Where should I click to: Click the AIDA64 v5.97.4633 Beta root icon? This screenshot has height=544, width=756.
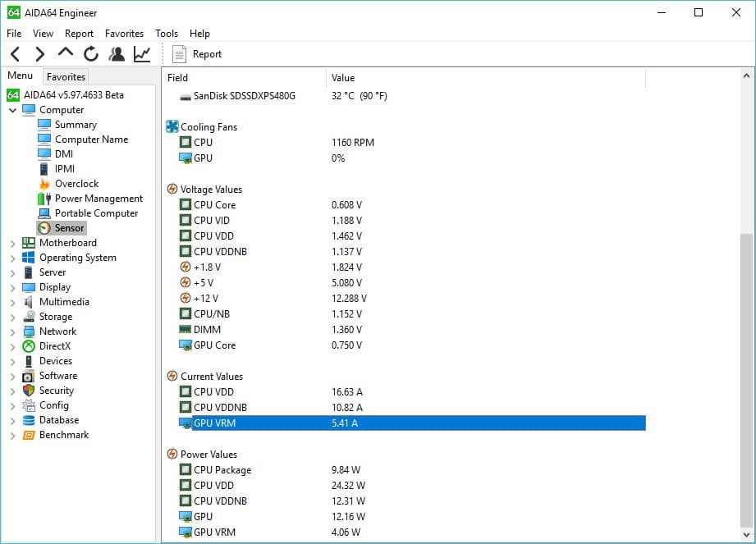click(13, 95)
